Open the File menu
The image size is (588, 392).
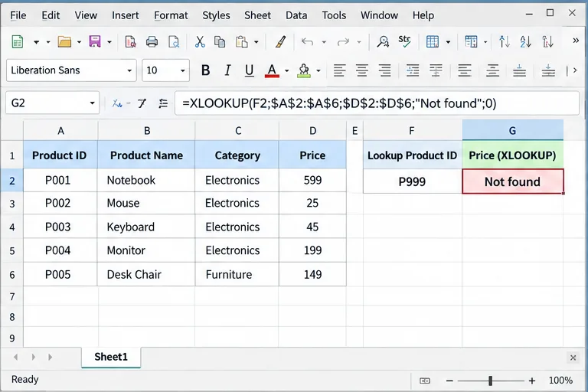pyautogui.click(x=18, y=15)
